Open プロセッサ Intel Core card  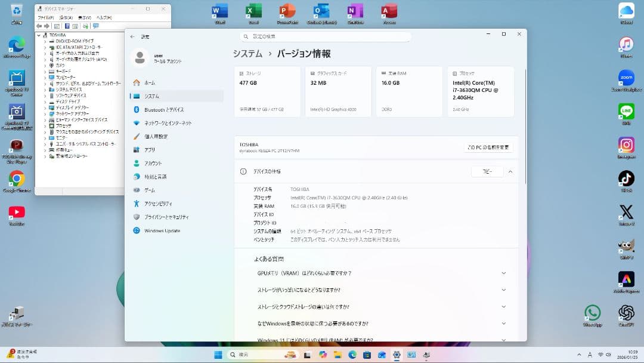point(481,91)
